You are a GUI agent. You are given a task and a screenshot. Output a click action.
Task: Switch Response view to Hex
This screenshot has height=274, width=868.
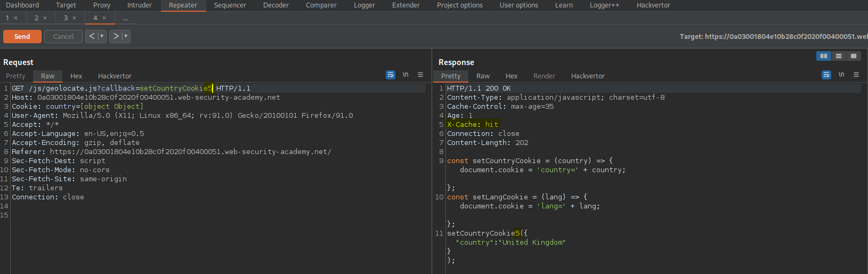tap(512, 76)
